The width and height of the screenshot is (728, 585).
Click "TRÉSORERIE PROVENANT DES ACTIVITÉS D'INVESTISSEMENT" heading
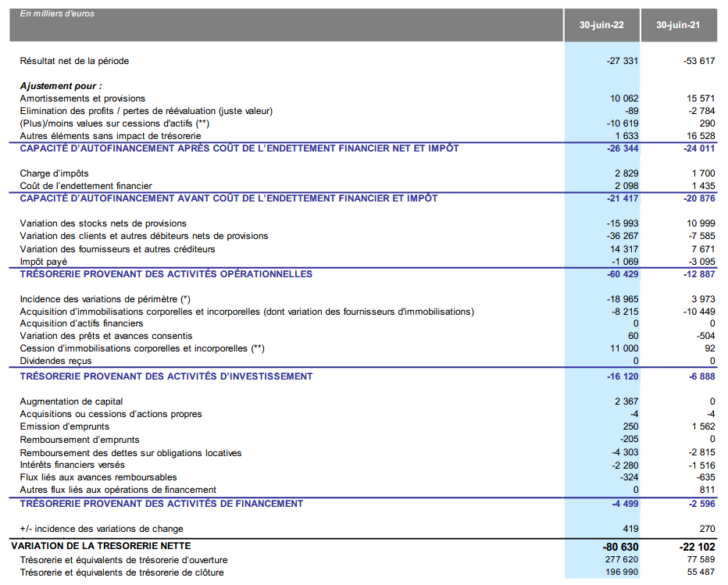coord(166,376)
